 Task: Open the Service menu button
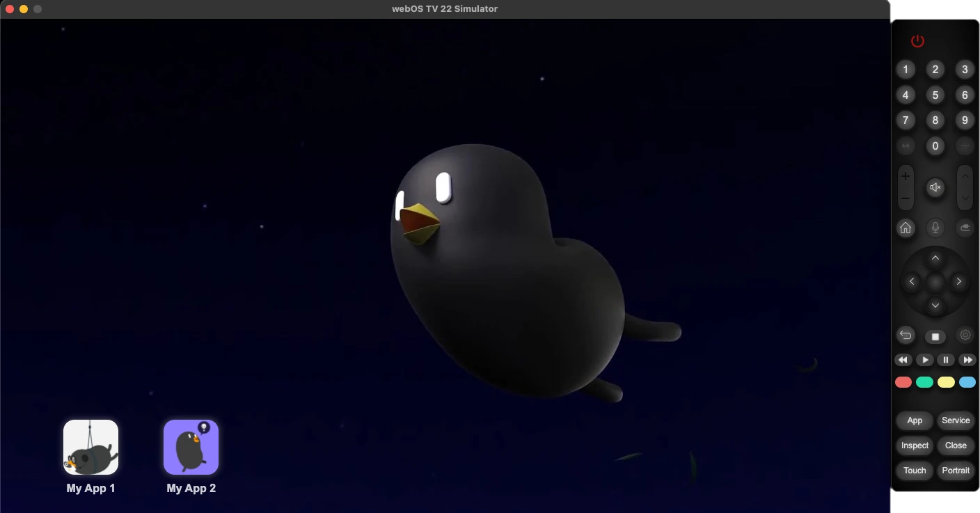click(x=956, y=420)
